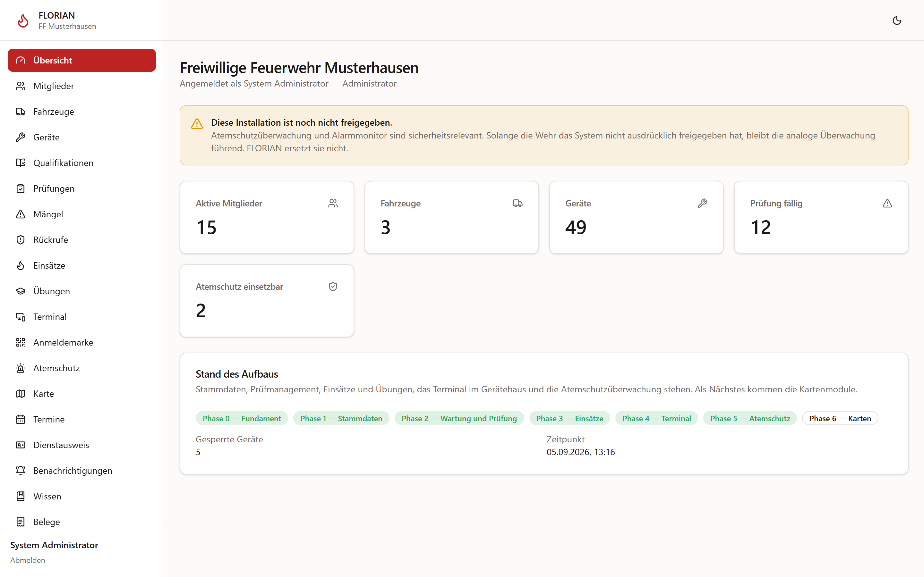
Task: Click the Anmeldemarke QR code icon
Action: click(21, 342)
